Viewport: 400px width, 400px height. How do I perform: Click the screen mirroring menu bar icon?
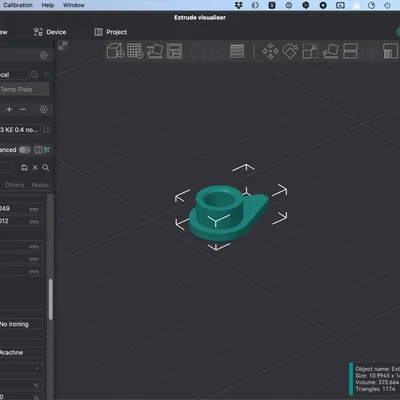pos(340,5)
